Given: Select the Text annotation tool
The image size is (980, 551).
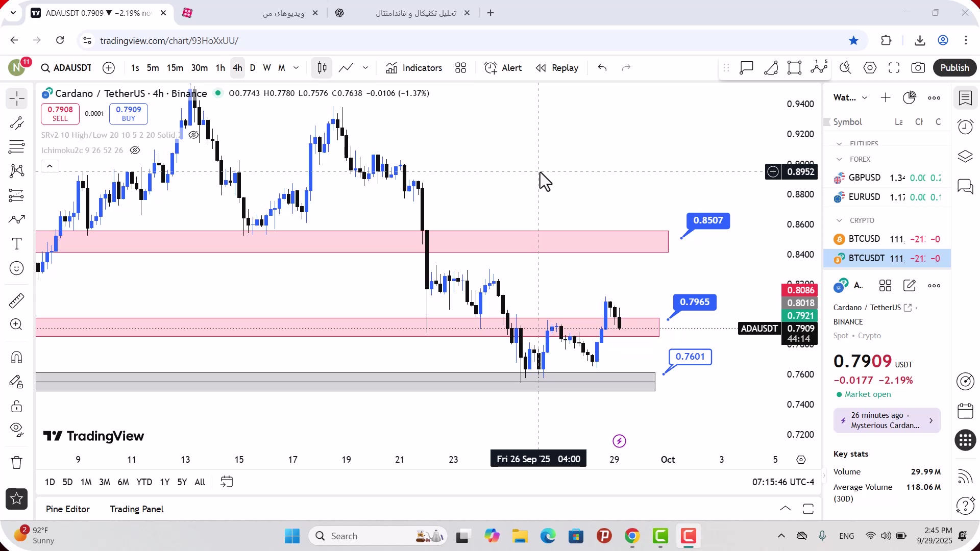Looking at the screenshot, I should (x=17, y=244).
